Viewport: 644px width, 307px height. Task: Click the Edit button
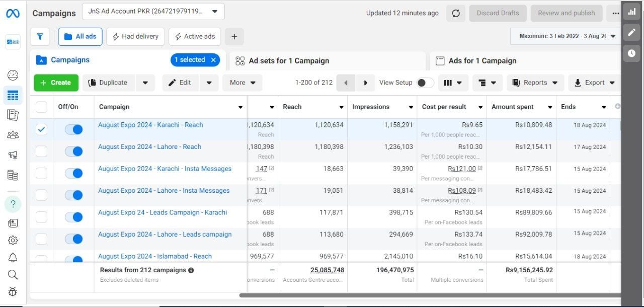pos(181,83)
